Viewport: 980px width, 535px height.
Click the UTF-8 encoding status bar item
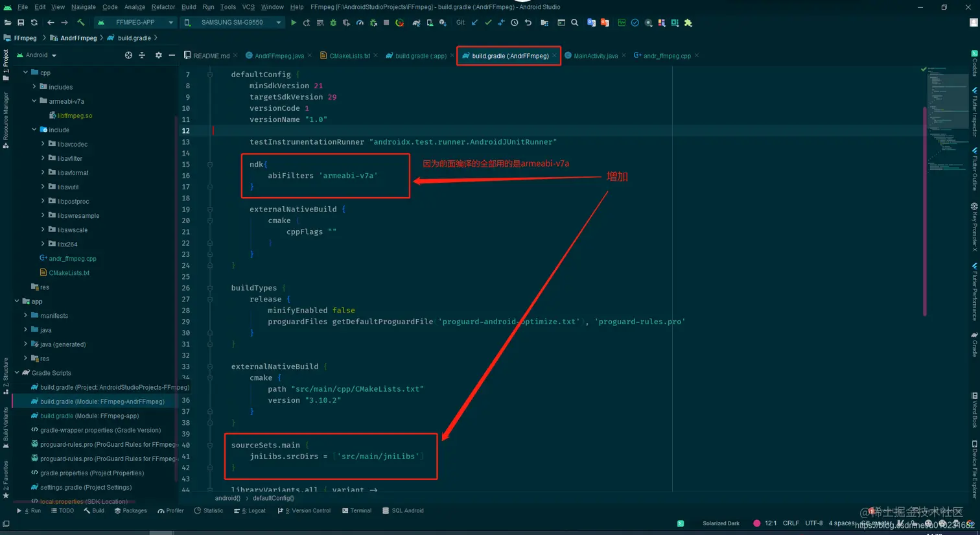(814, 523)
